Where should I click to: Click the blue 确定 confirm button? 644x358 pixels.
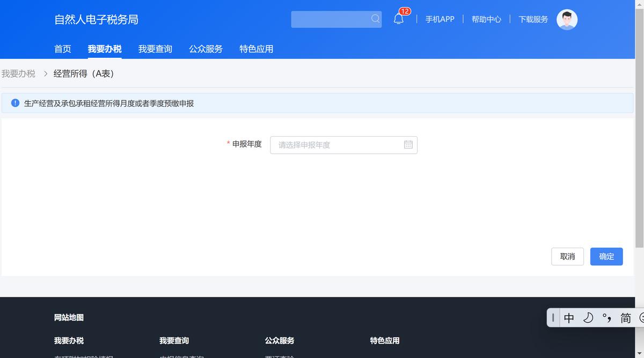pos(606,257)
